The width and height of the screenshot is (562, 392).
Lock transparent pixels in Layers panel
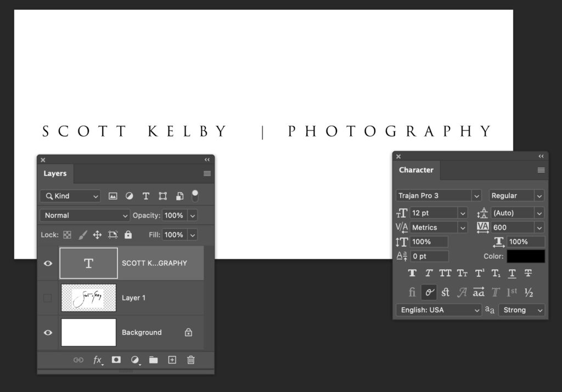point(67,235)
